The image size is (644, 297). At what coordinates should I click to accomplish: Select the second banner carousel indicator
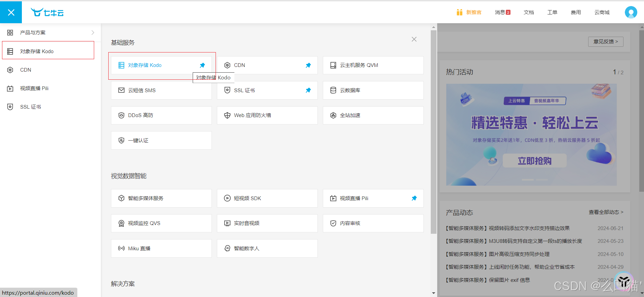click(542, 180)
